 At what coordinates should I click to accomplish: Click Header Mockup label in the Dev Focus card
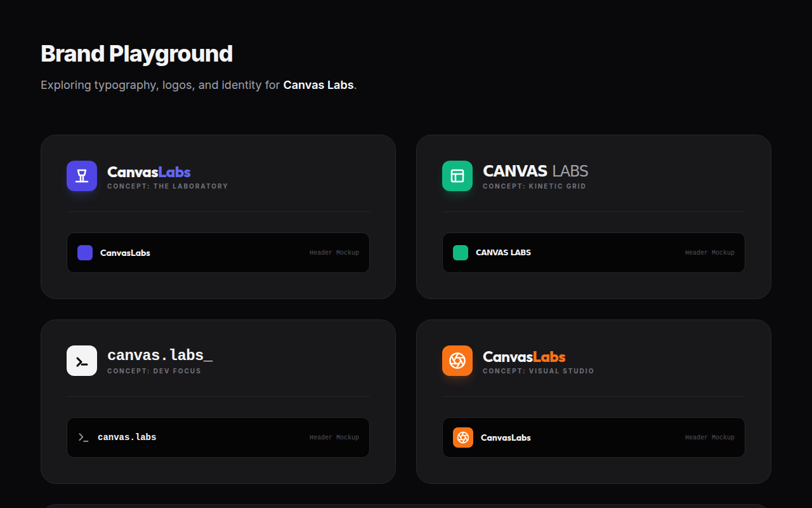click(334, 438)
